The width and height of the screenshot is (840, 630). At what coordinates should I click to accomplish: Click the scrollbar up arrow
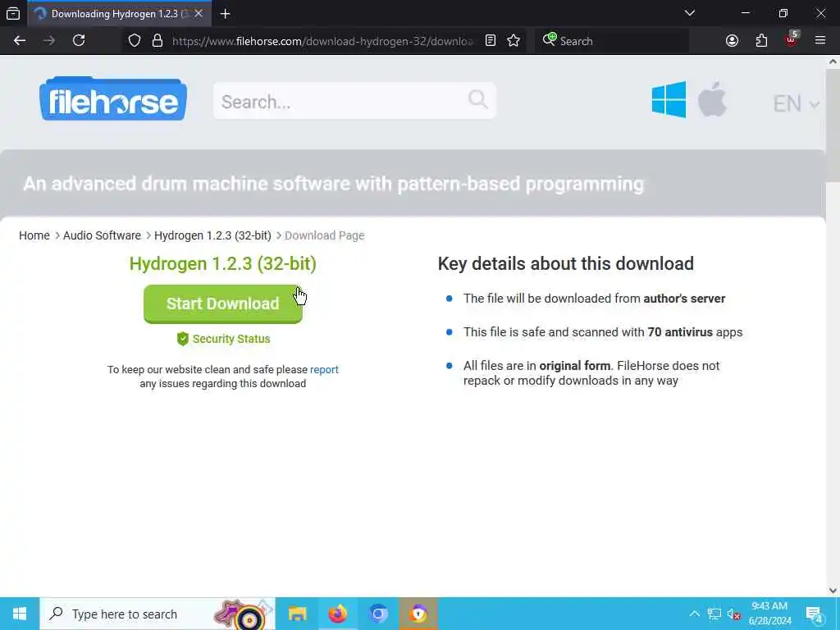pos(833,62)
